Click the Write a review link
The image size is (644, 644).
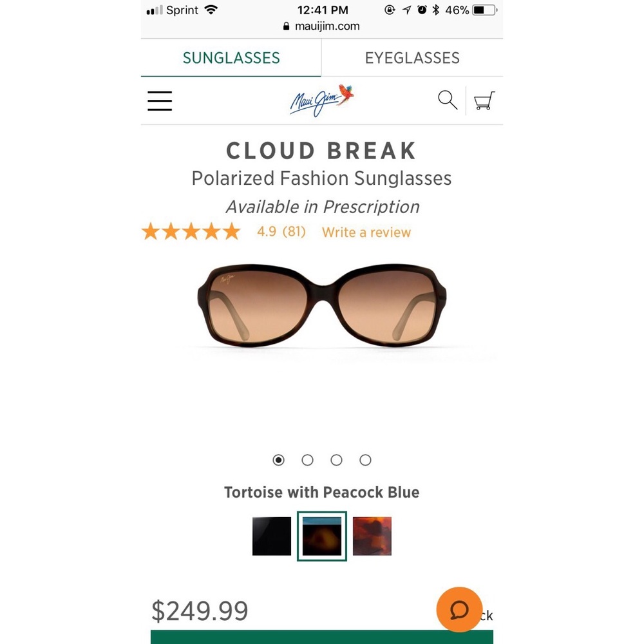366,232
